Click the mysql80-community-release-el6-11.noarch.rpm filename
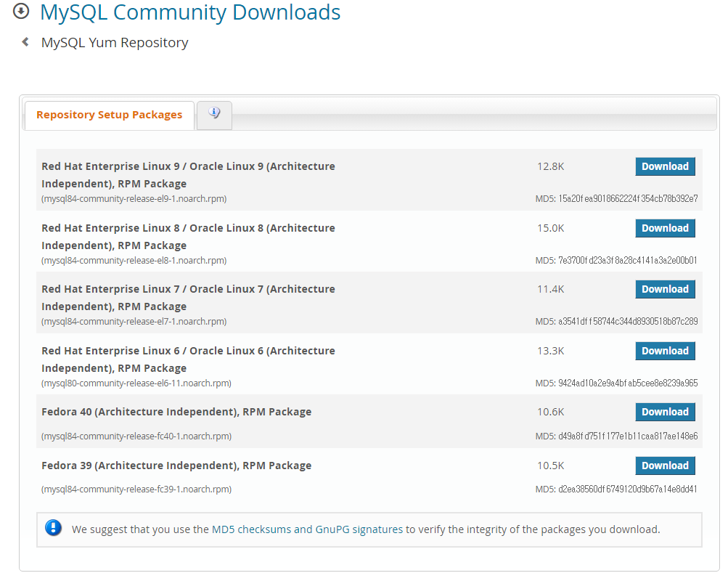728x581 pixels. pyautogui.click(x=136, y=383)
